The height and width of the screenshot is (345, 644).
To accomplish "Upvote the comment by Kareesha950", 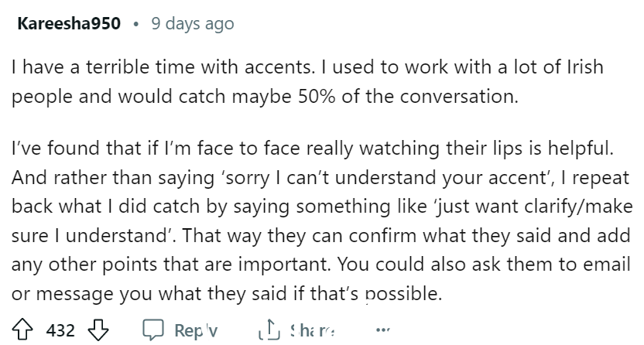I will pyautogui.click(x=22, y=330).
